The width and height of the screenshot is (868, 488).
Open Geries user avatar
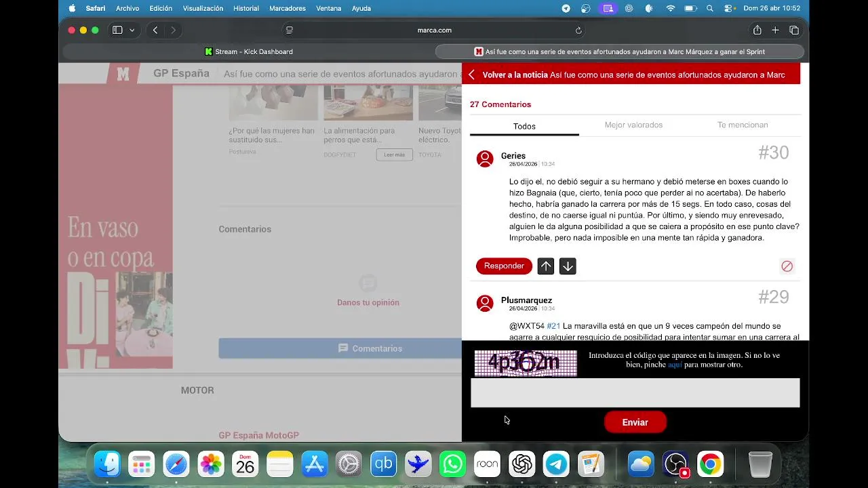485,159
